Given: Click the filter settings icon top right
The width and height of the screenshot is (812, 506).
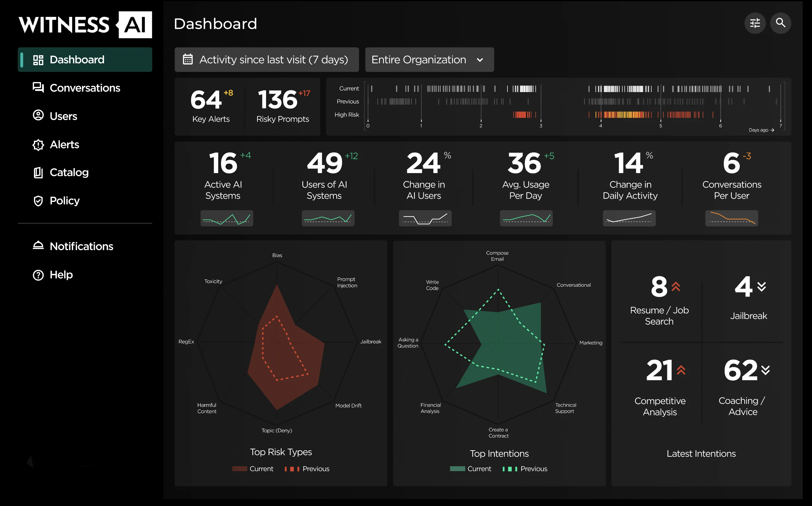Looking at the screenshot, I should tap(755, 23).
